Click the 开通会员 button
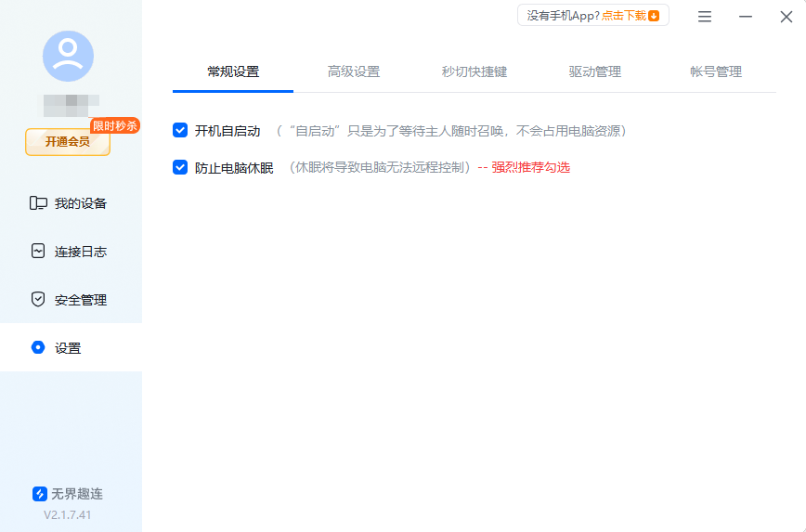The height and width of the screenshot is (532, 806). 68,142
